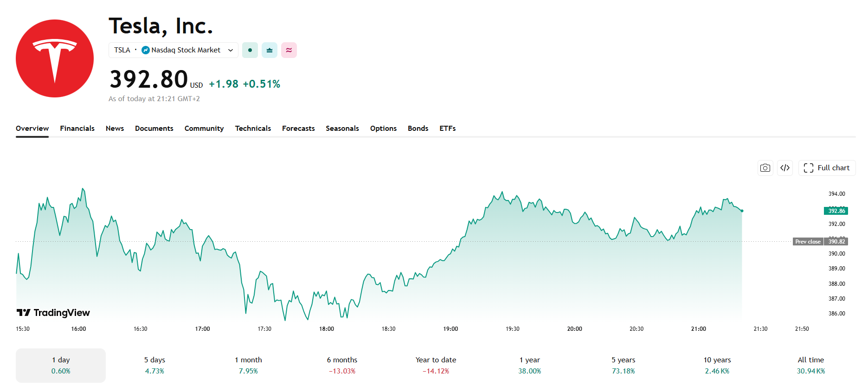Image resolution: width=868 pixels, height=386 pixels.
Task: Click the last price dot on chart line
Action: pyautogui.click(x=742, y=211)
